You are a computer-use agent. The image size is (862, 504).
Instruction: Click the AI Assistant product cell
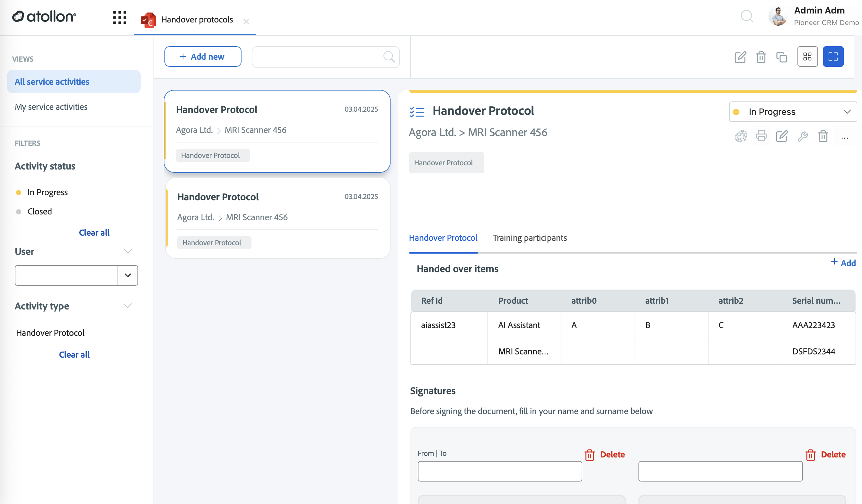[x=524, y=325]
